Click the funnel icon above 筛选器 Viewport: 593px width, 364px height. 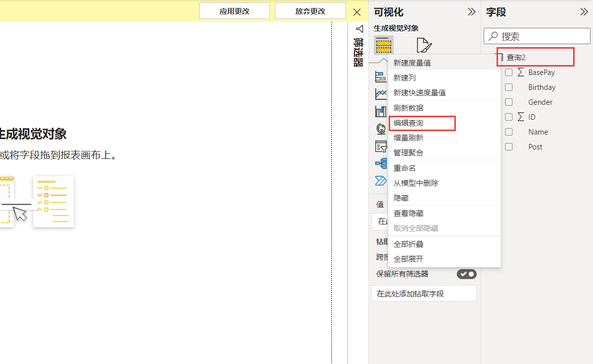point(359,29)
